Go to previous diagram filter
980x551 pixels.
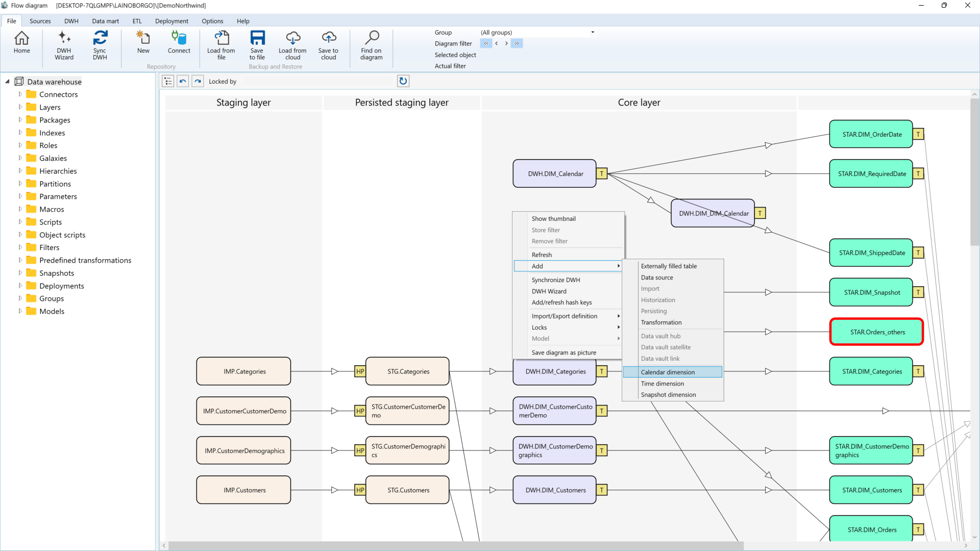pos(496,43)
